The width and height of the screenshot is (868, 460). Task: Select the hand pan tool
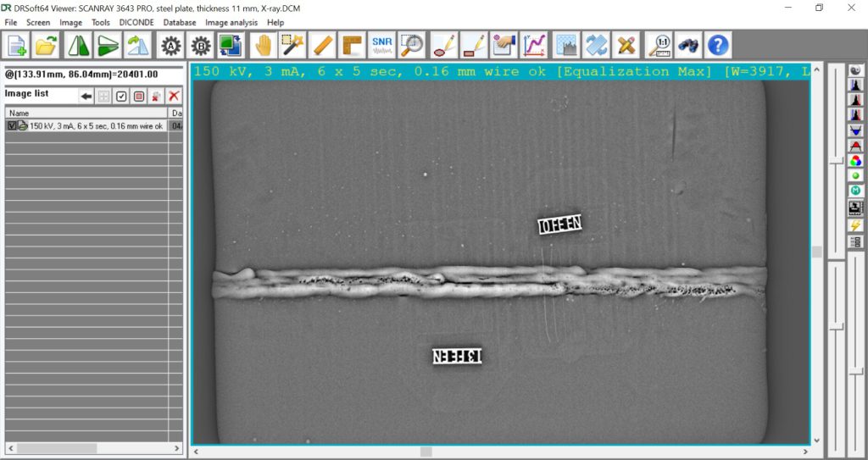264,46
